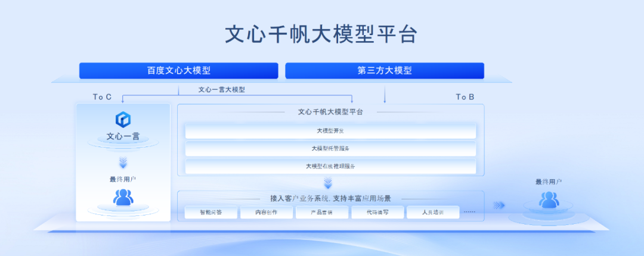Click the 文心一言大模型 label
This screenshot has height=256, width=644.
click(222, 89)
